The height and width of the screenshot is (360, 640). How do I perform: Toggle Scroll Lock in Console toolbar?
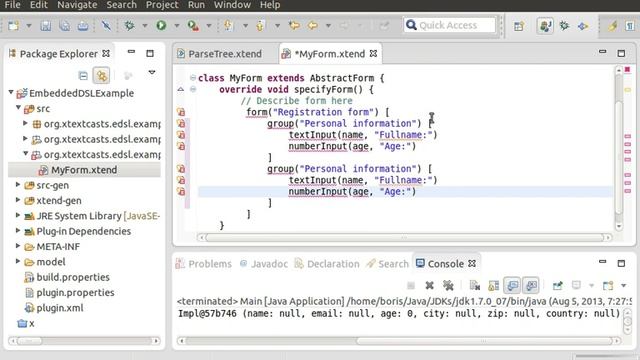pyautogui.click(x=493, y=285)
